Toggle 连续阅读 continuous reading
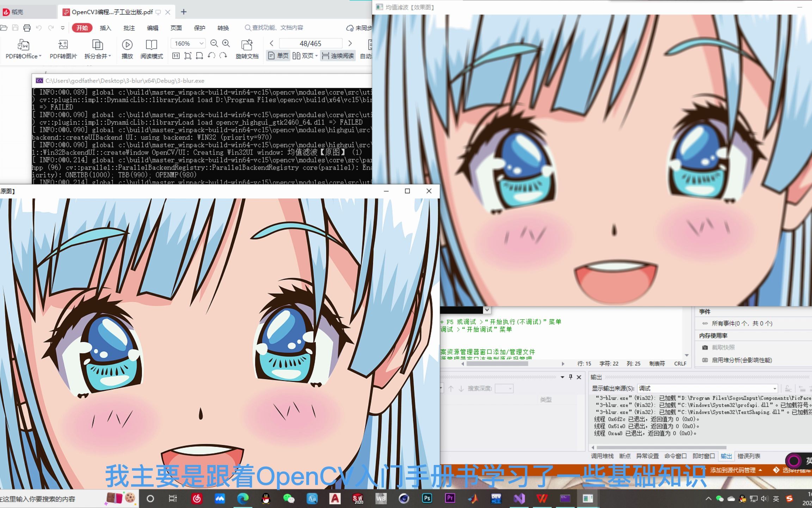Image resolution: width=812 pixels, height=508 pixels. tap(338, 56)
